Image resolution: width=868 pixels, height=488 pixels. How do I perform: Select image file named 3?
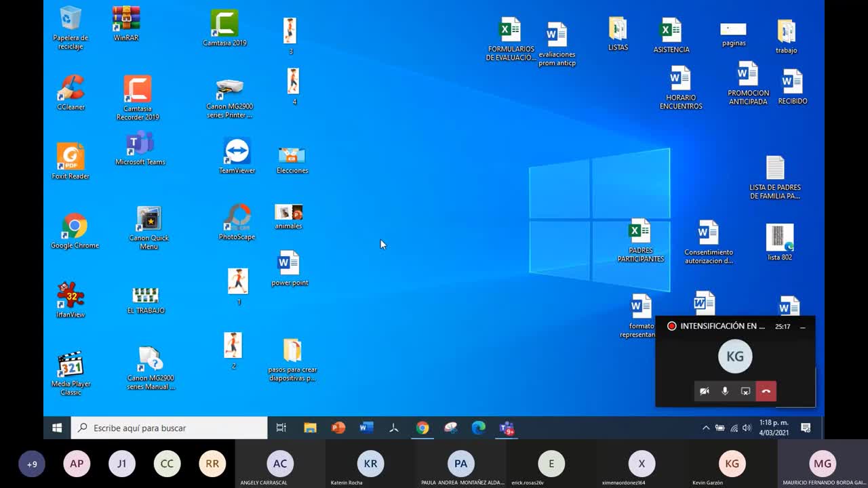(290, 37)
